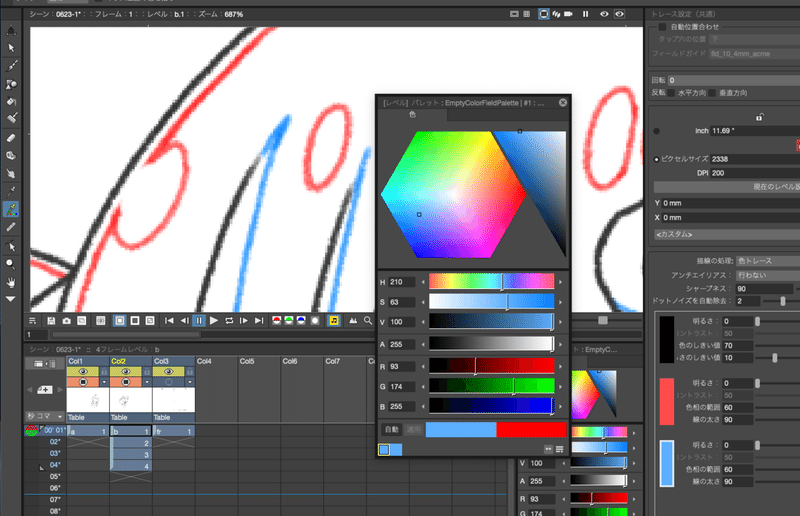Add a new memo note in xsheet

click(x=44, y=389)
